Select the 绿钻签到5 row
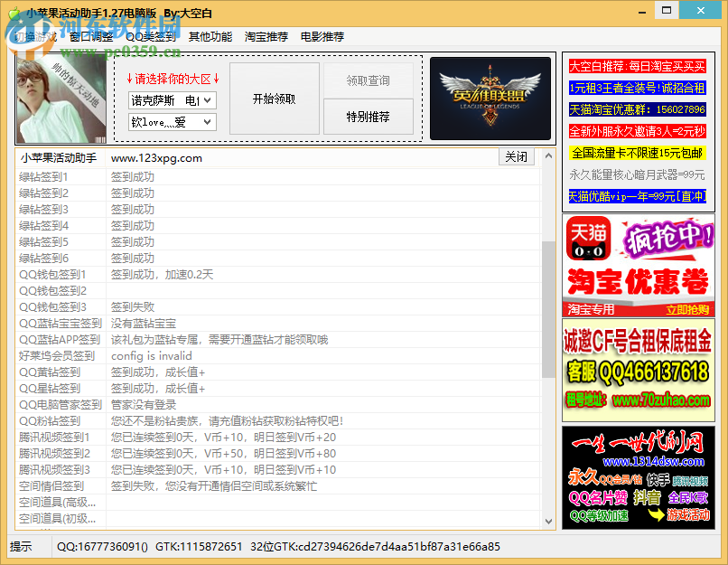This screenshot has width=728, height=565. click(x=277, y=242)
